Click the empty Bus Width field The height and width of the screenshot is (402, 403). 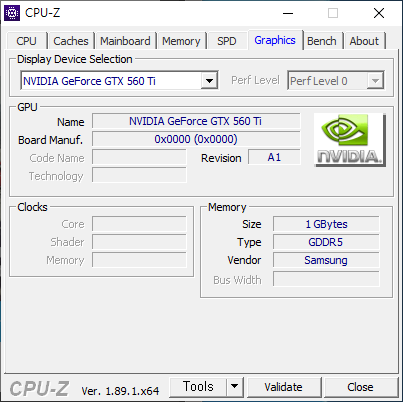click(326, 279)
